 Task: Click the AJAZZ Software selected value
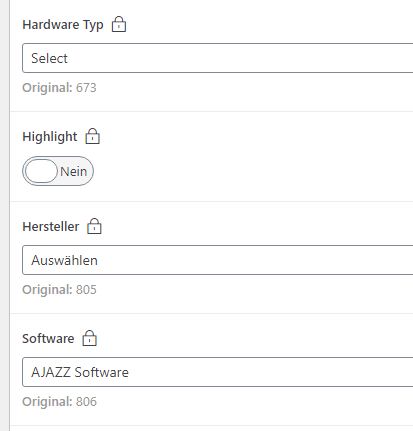click(x=80, y=372)
